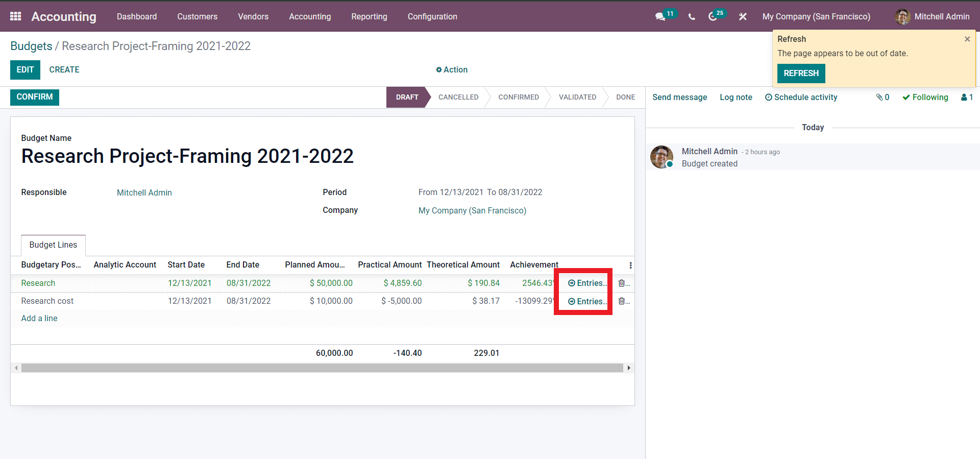Select the VALIDATED status stage
The height and width of the screenshot is (459, 980).
click(577, 97)
